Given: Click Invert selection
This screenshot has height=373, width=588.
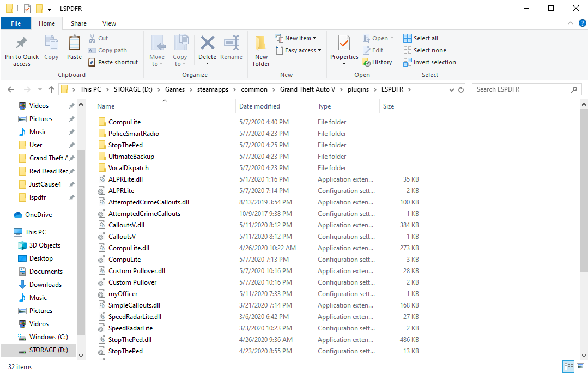Looking at the screenshot, I should coord(430,62).
